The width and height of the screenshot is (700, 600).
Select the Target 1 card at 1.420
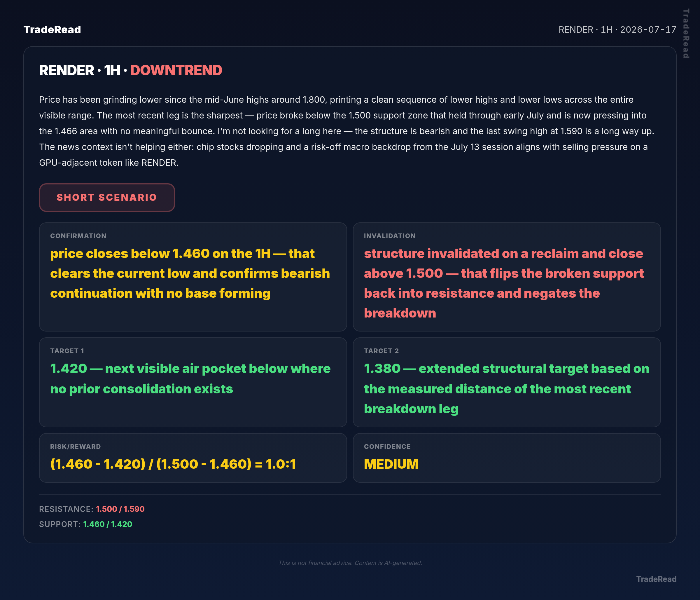(193, 382)
